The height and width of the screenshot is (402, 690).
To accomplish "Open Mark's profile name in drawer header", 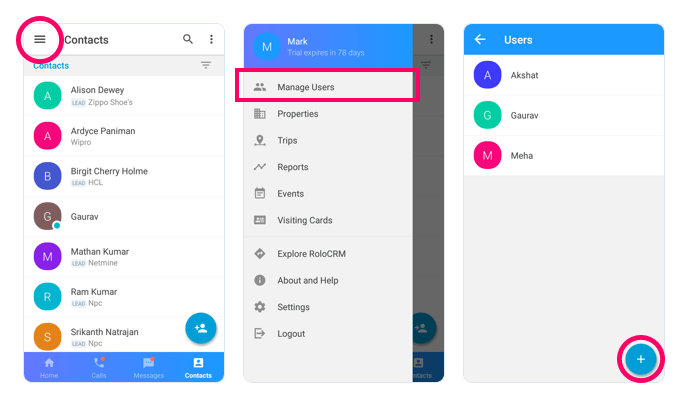I will (x=297, y=41).
